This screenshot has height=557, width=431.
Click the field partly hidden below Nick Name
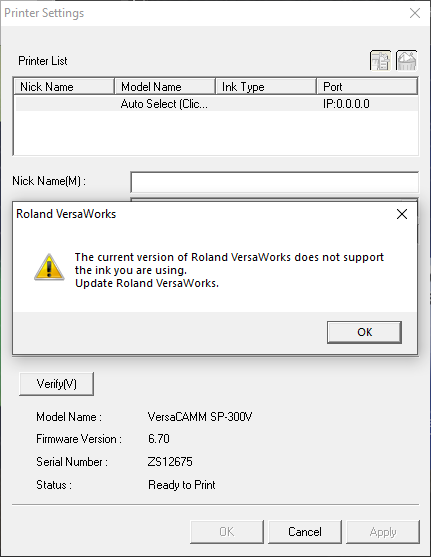click(x=275, y=199)
